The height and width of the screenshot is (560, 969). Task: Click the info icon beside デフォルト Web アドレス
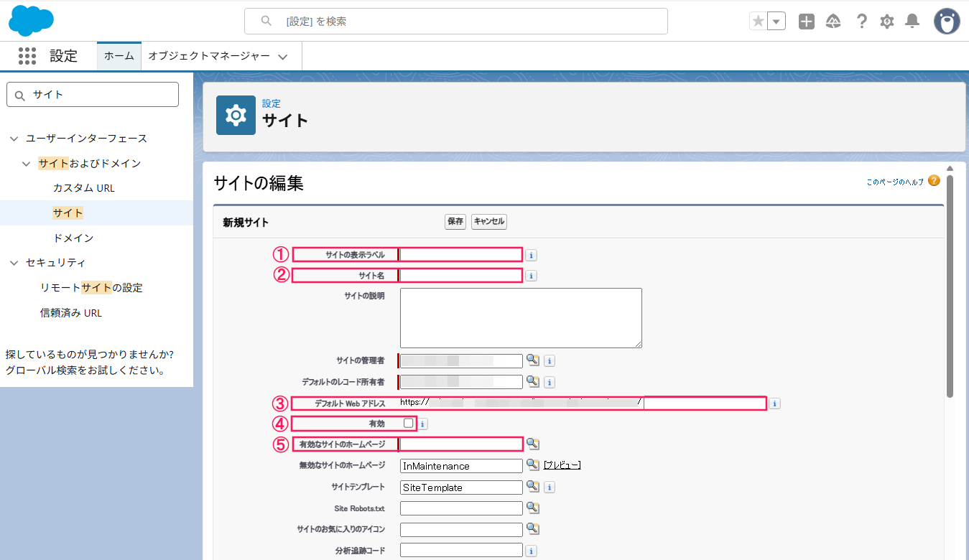pyautogui.click(x=774, y=403)
